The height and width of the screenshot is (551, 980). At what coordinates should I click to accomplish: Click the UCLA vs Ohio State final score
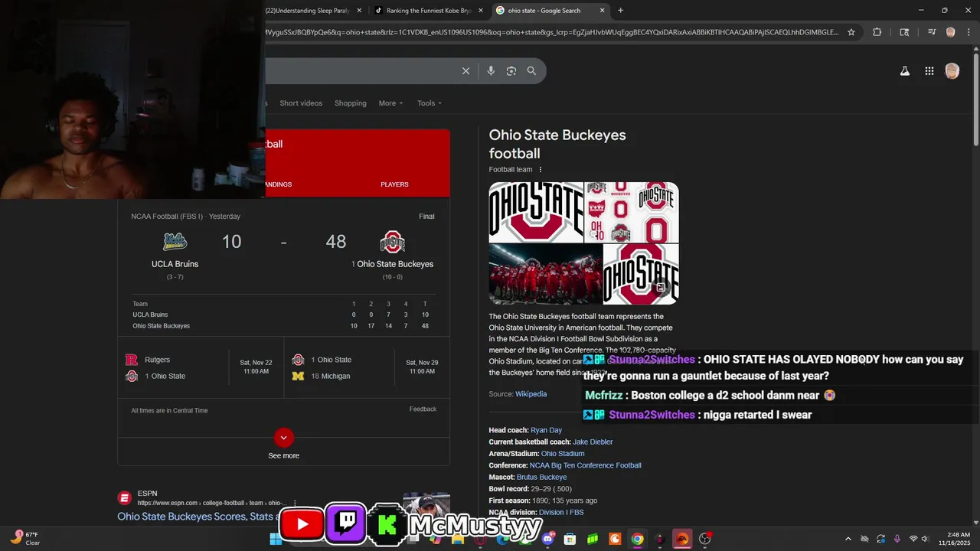pos(283,242)
